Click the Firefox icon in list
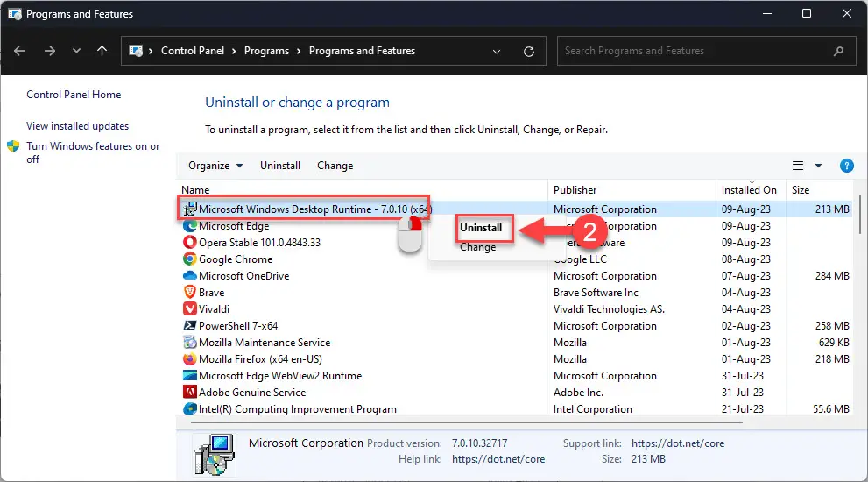Image resolution: width=868 pixels, height=482 pixels. 190,359
